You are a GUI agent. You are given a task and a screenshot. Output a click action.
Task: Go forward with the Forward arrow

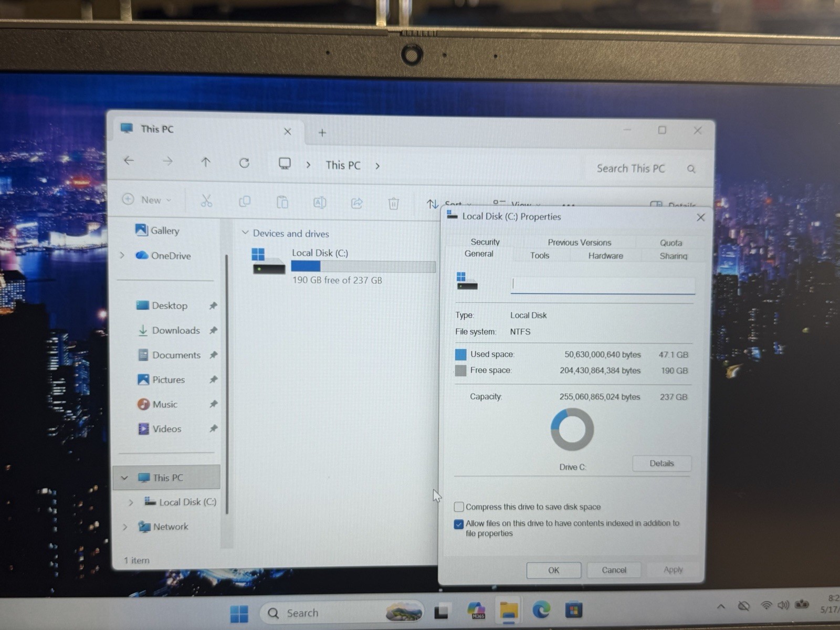[167, 161]
